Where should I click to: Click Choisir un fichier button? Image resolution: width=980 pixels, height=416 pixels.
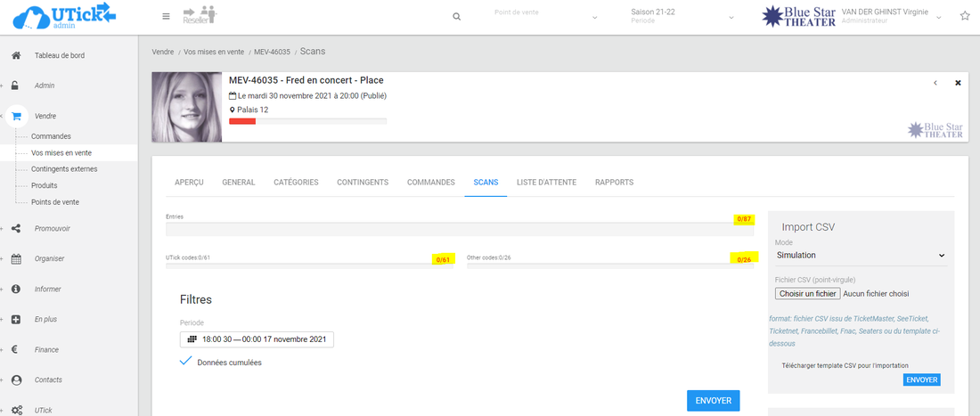click(807, 293)
